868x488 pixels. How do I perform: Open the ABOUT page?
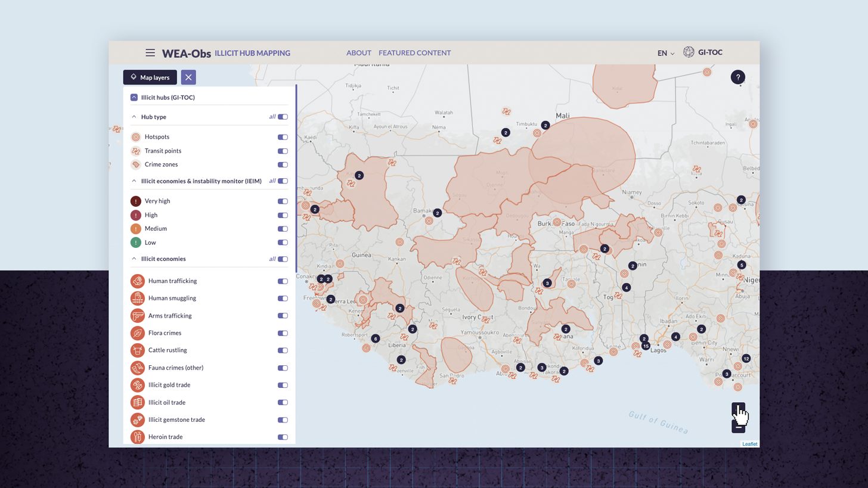pos(359,53)
